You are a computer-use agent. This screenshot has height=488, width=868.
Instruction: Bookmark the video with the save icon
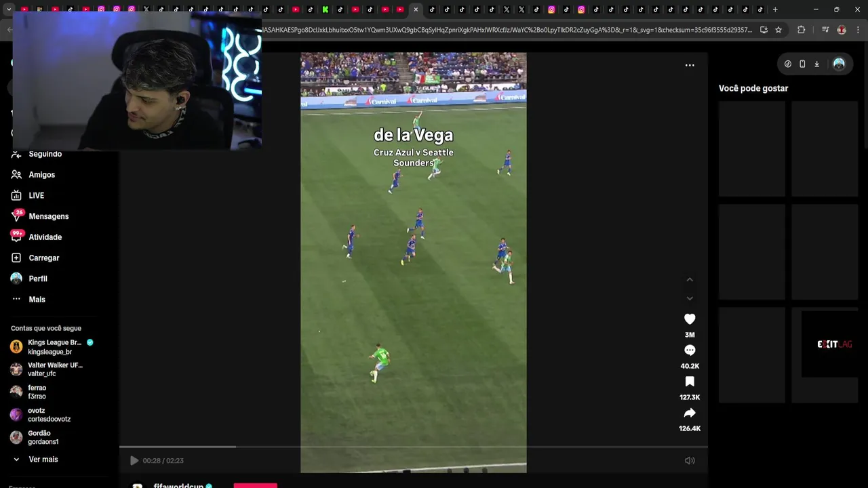[x=690, y=382]
